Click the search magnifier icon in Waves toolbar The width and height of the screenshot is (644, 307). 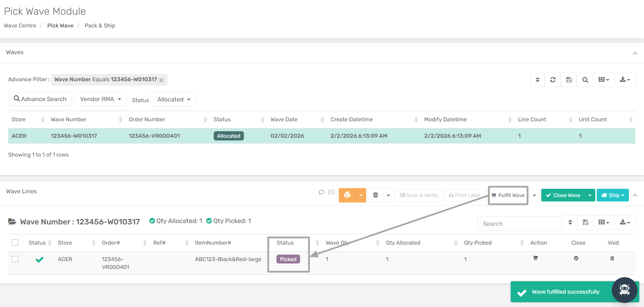tap(585, 80)
